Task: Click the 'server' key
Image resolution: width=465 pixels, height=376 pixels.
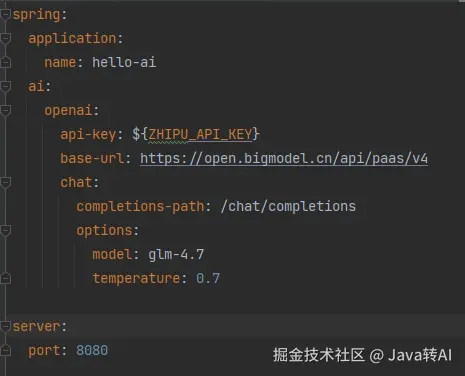Action: click(37, 327)
